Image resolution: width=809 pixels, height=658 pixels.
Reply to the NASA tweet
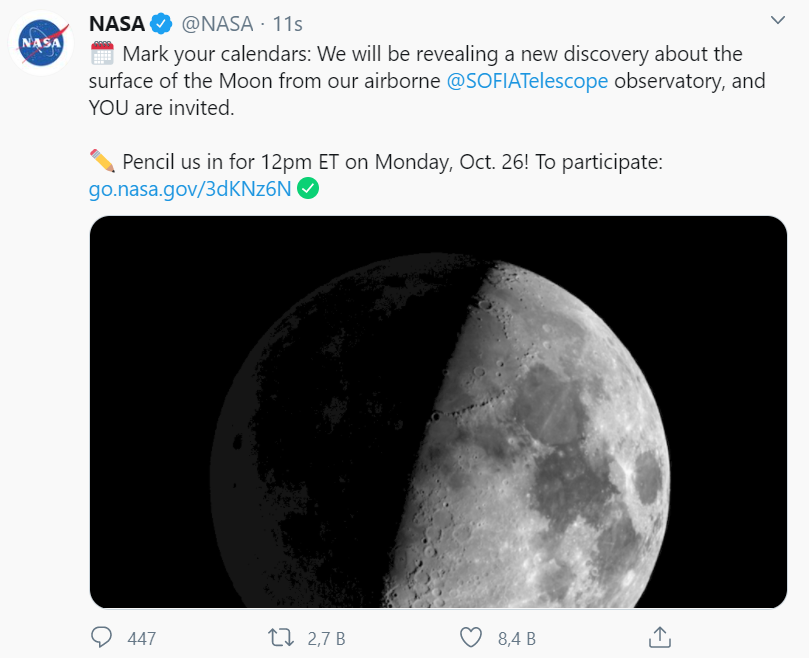(102, 636)
